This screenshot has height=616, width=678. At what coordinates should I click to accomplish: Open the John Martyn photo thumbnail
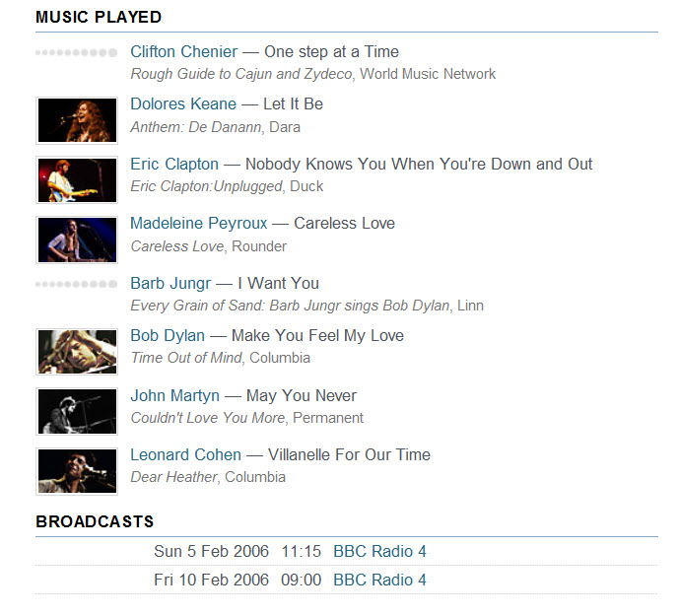click(77, 412)
